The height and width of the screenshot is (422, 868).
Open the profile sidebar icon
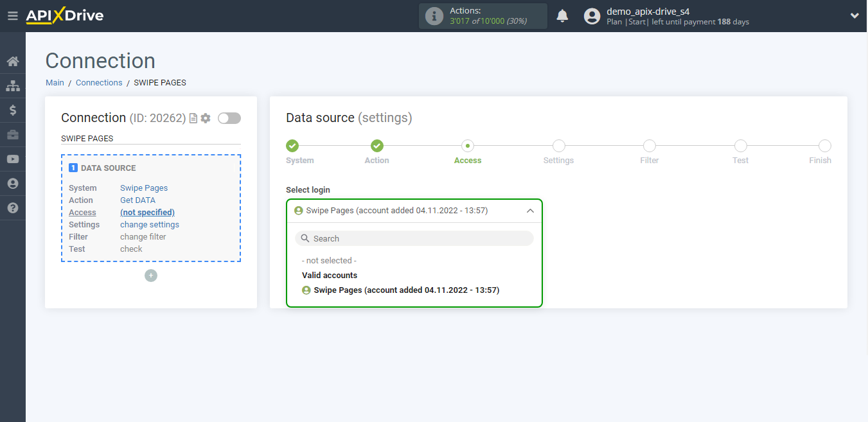pos(13,184)
